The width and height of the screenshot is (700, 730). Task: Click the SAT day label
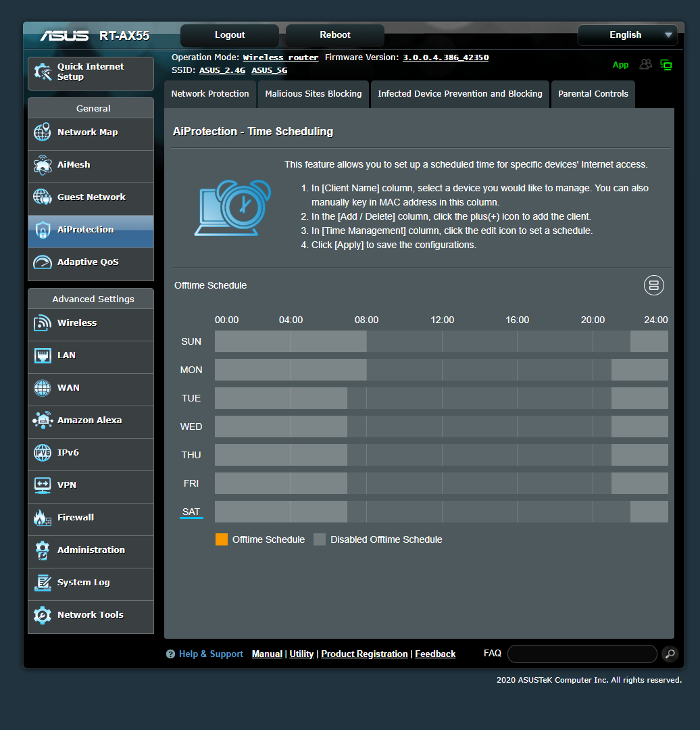[x=191, y=512]
